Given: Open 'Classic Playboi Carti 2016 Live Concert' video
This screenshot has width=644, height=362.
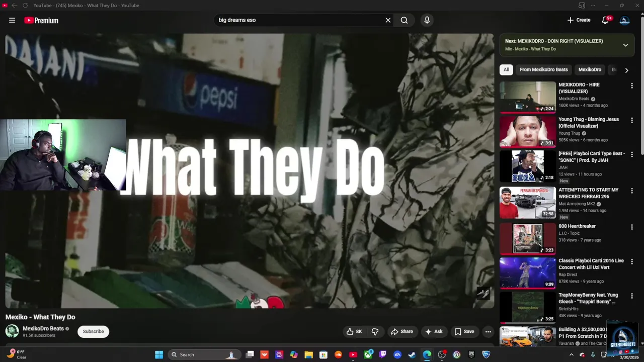Looking at the screenshot, I should tap(591, 264).
